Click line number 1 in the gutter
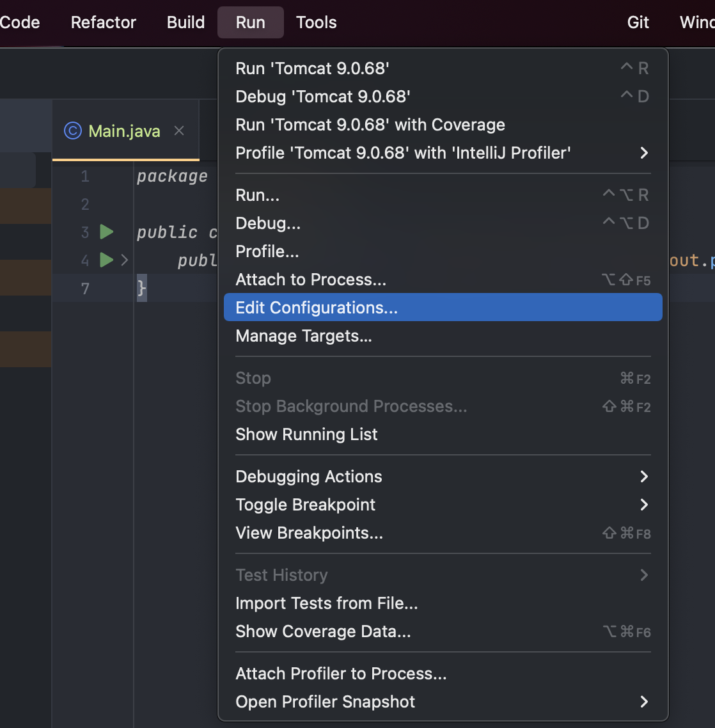The height and width of the screenshot is (728, 715). [85, 176]
